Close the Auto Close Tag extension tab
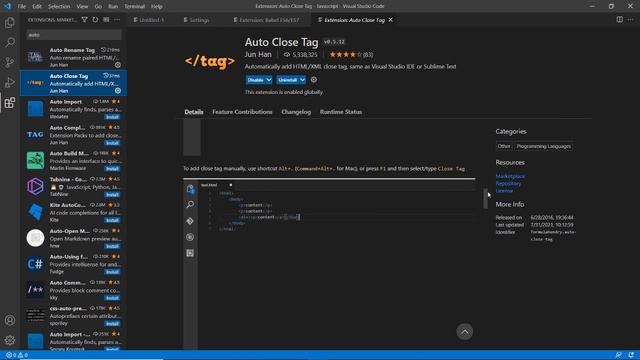 click(391, 20)
